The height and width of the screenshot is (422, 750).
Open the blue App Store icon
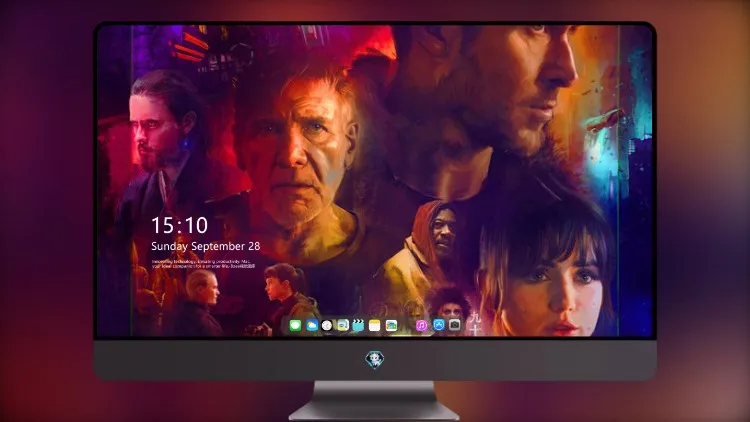439,325
